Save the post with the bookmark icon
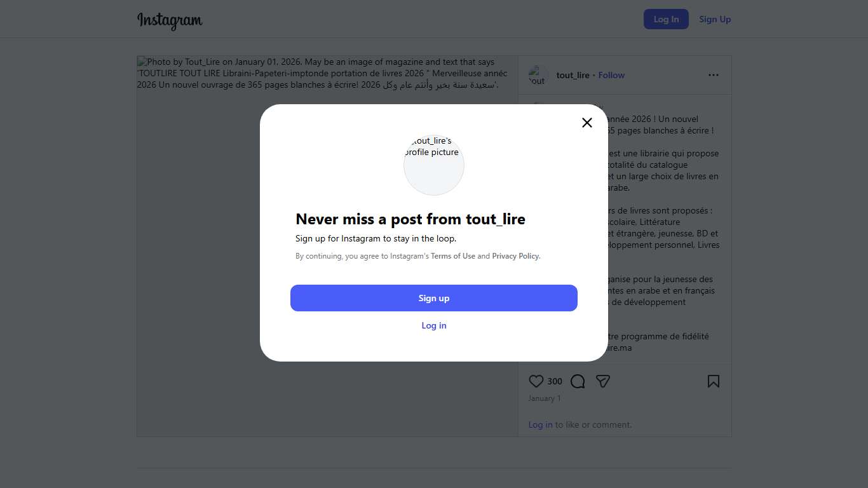This screenshot has height=488, width=868. [x=714, y=381]
